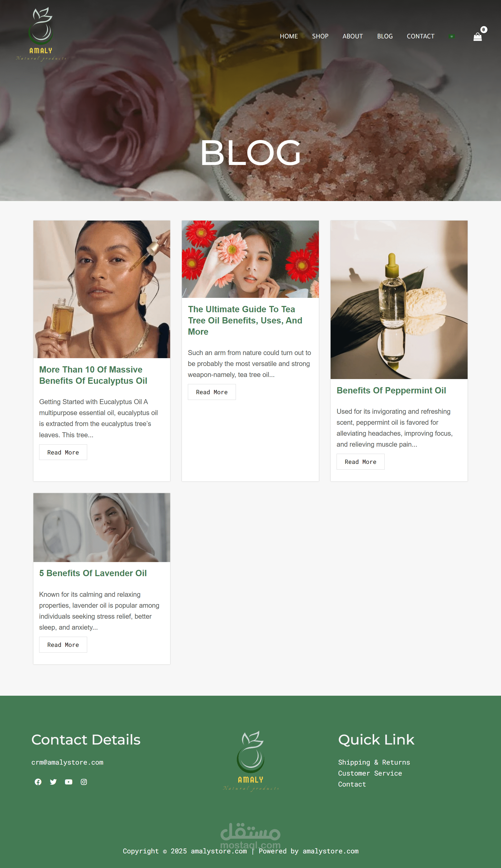Image resolution: width=501 pixels, height=868 pixels.
Task: Open the shopping cart icon
Action: pyautogui.click(x=478, y=37)
